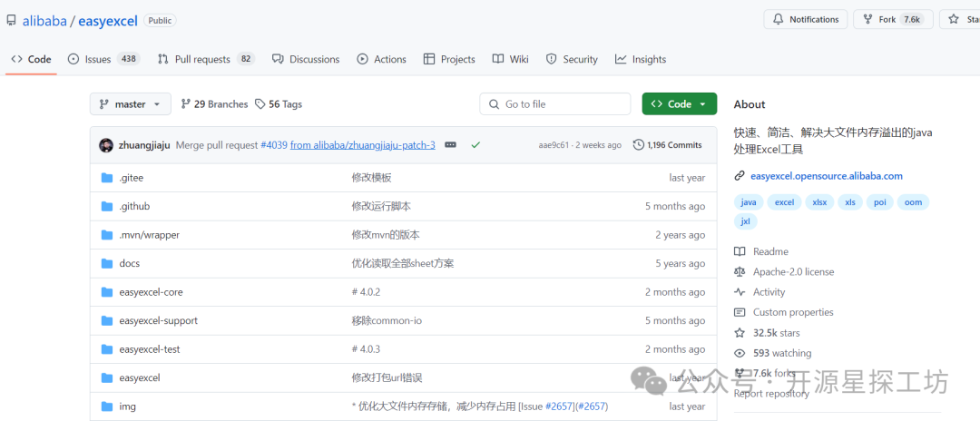
Task: Open commit message 优化读取全部sheet方案
Action: pyautogui.click(x=403, y=264)
